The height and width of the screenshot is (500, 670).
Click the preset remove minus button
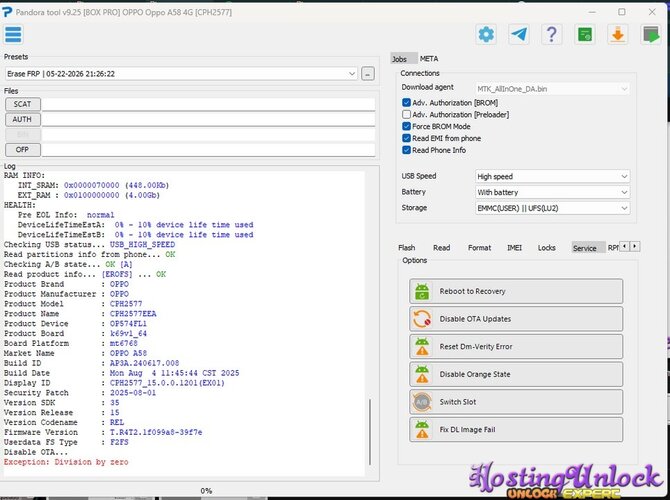(x=368, y=74)
